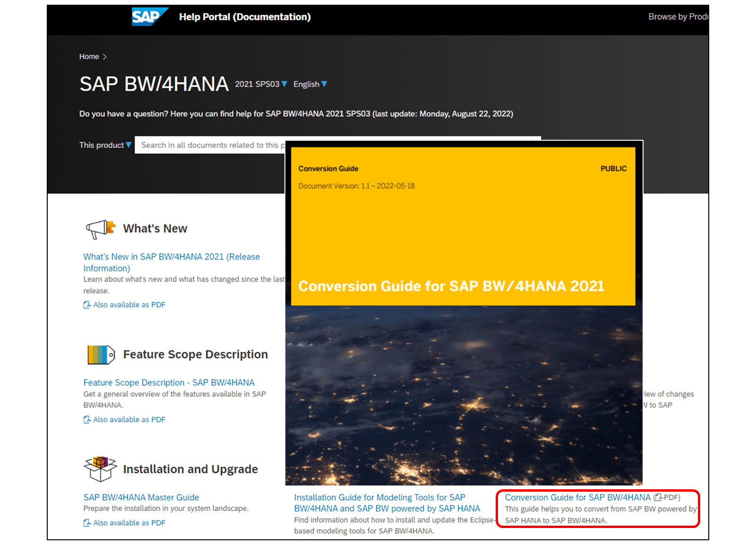Go to the Home breadcrumb
This screenshot has height=545, width=756.
tap(89, 57)
